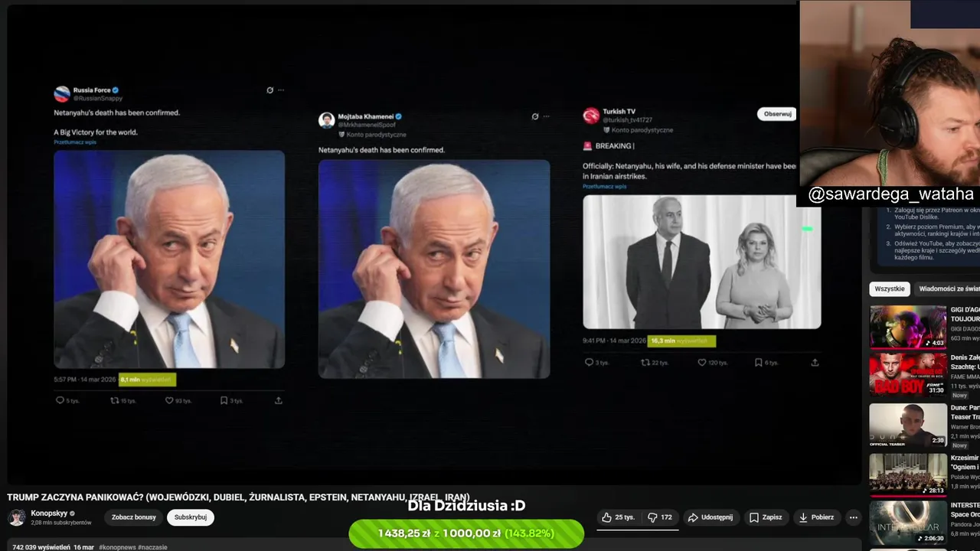The width and height of the screenshot is (980, 551).
Task: Click the donation goal progress bar
Action: (466, 533)
